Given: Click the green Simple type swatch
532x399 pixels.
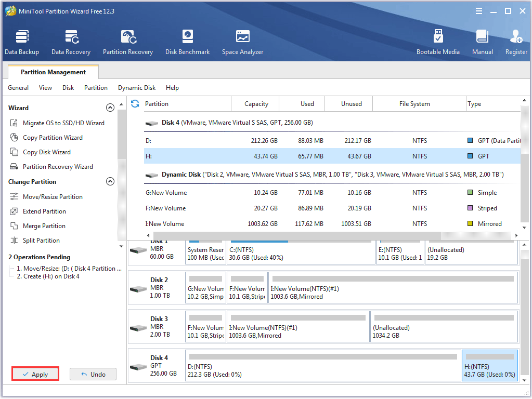Looking at the screenshot, I should (x=470, y=192).
